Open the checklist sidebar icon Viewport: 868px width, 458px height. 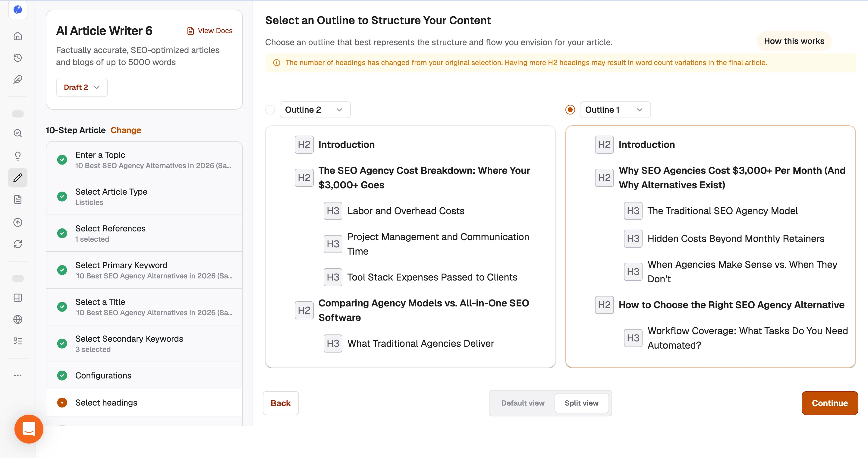click(x=18, y=341)
